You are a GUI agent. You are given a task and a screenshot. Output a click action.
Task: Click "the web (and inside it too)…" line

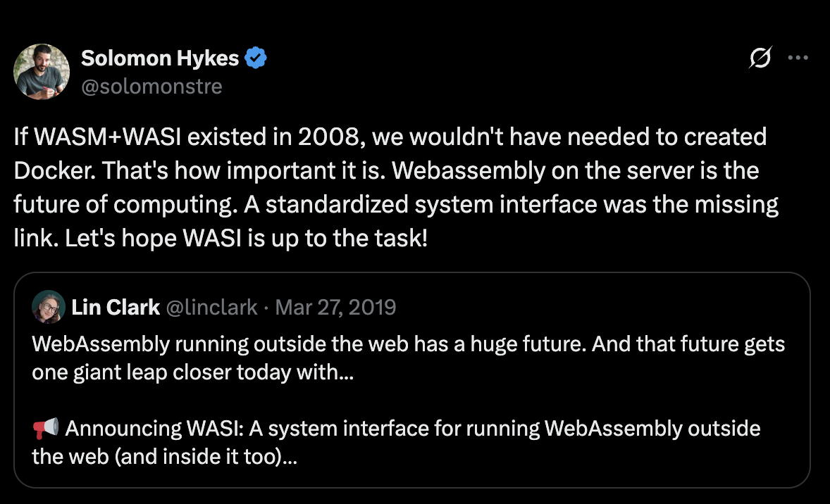pos(164,458)
